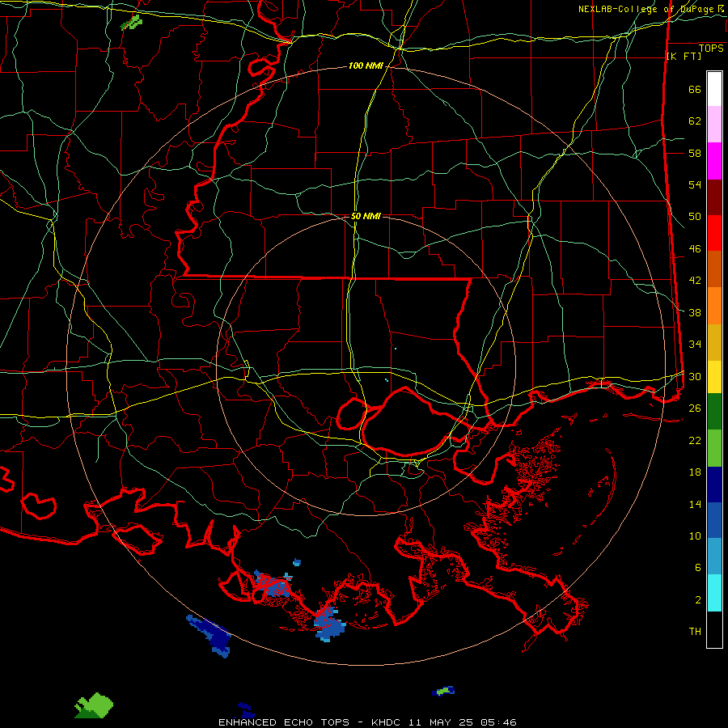
Task: Click the cyan swatch beside the 2 label
Action: [714, 593]
